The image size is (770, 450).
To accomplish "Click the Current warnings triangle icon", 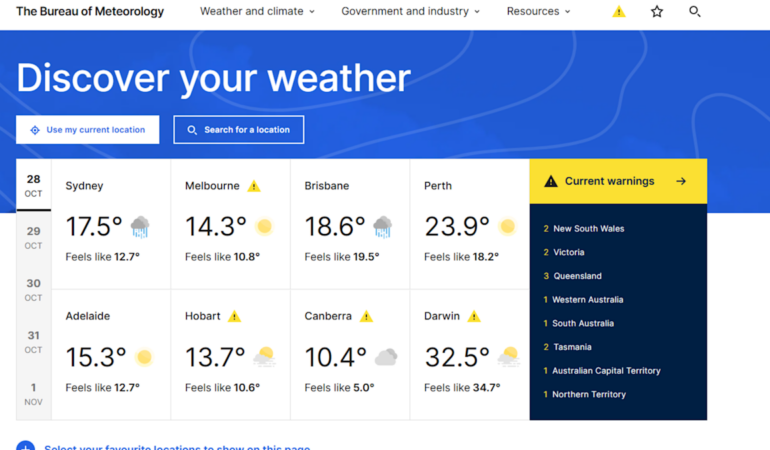I will tap(550, 181).
